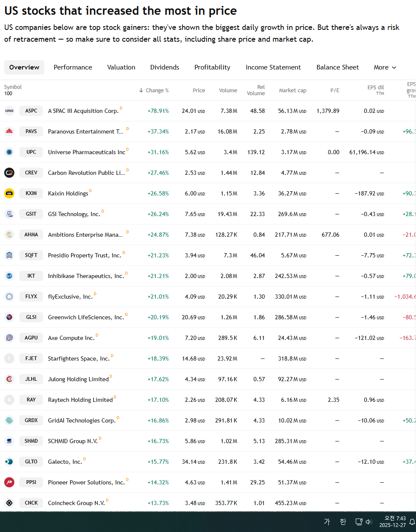Open Ambitions Enterprise Mana... company link
Screen dimensions: 416x532
(86, 235)
